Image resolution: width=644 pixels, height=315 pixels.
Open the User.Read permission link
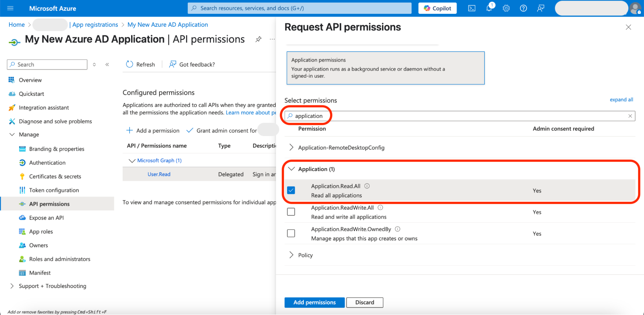coord(159,174)
